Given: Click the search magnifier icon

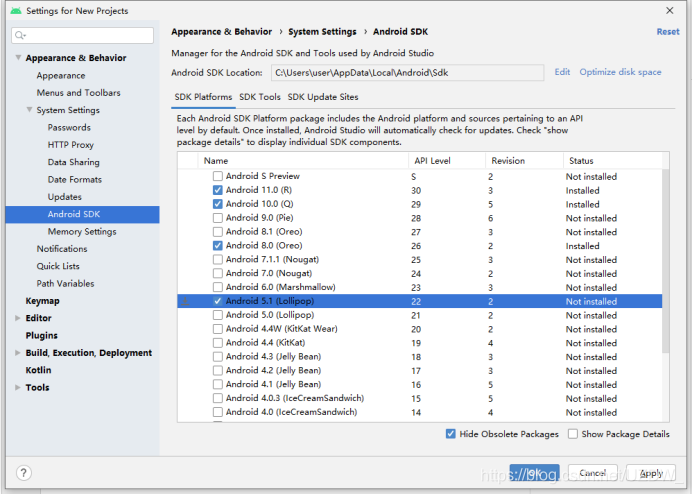Looking at the screenshot, I should pyautogui.click(x=20, y=35).
